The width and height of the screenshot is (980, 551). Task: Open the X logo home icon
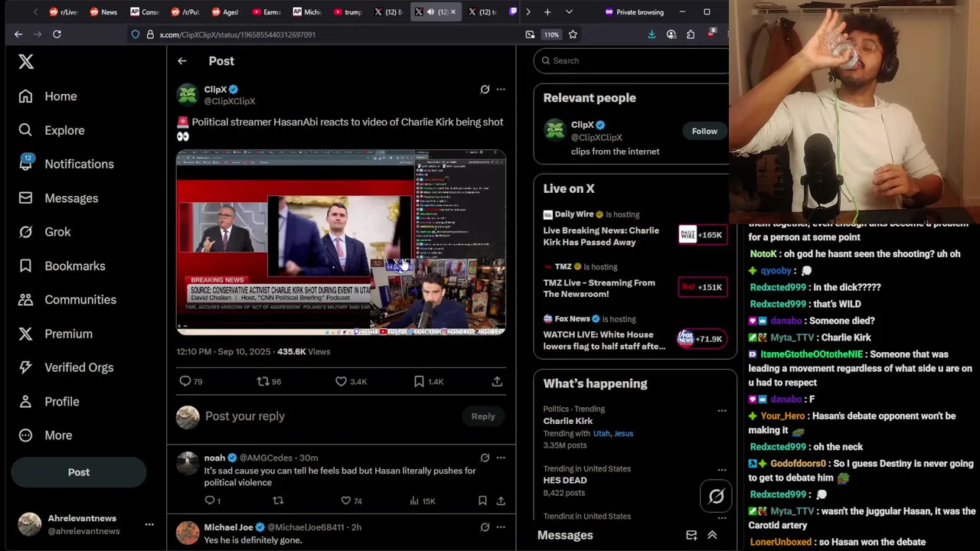pos(26,62)
